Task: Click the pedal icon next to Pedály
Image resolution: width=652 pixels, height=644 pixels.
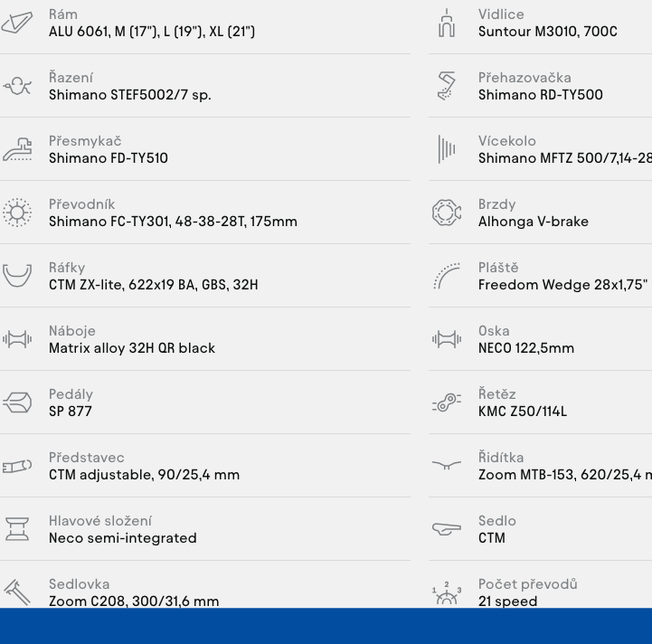Action: [17, 402]
